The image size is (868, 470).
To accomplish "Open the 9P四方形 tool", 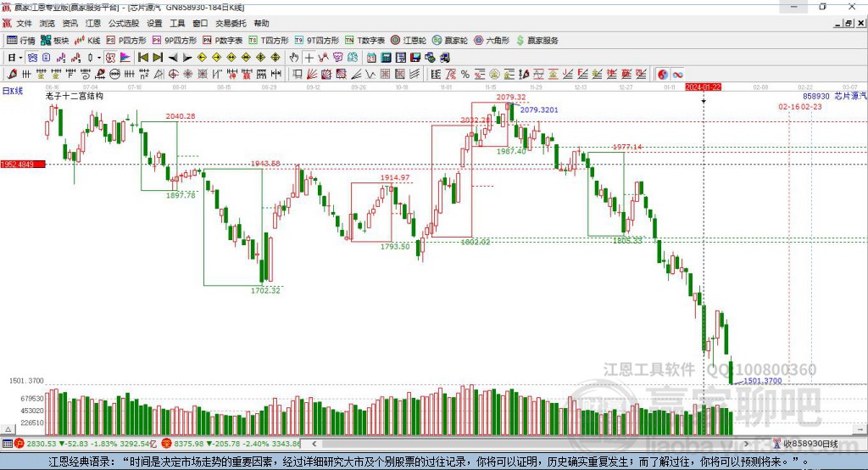I will (x=175, y=41).
